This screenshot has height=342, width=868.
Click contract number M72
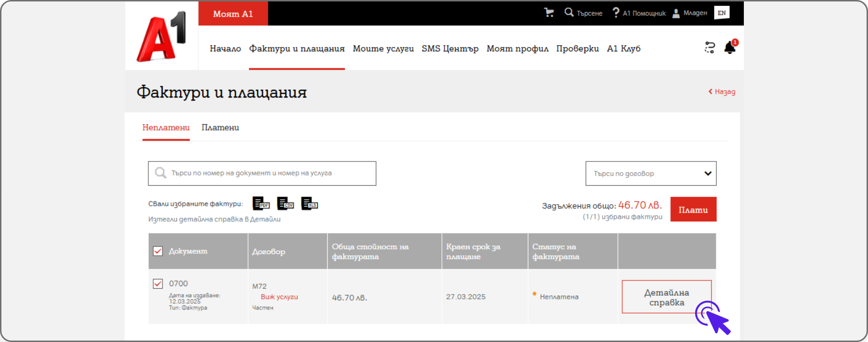click(259, 286)
